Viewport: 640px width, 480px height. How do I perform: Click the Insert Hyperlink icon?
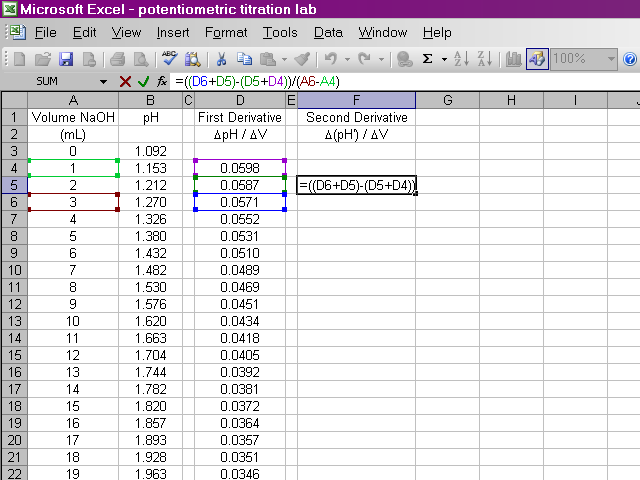click(404, 60)
